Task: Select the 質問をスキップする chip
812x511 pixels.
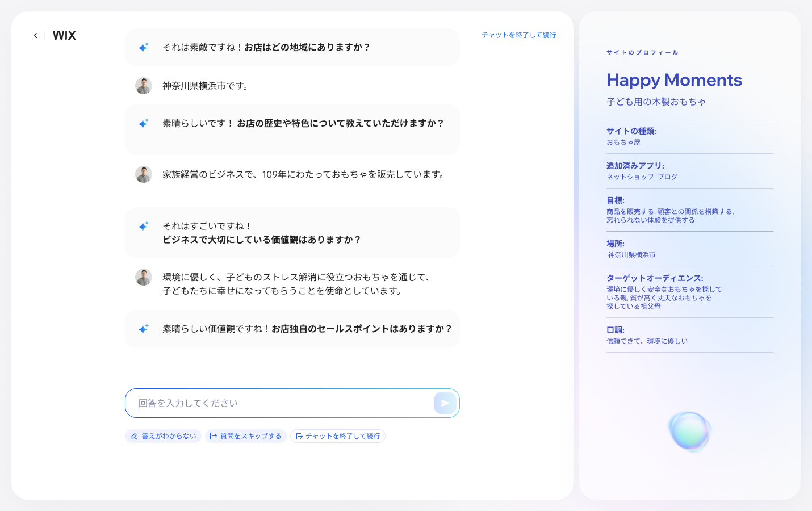Action: point(246,436)
